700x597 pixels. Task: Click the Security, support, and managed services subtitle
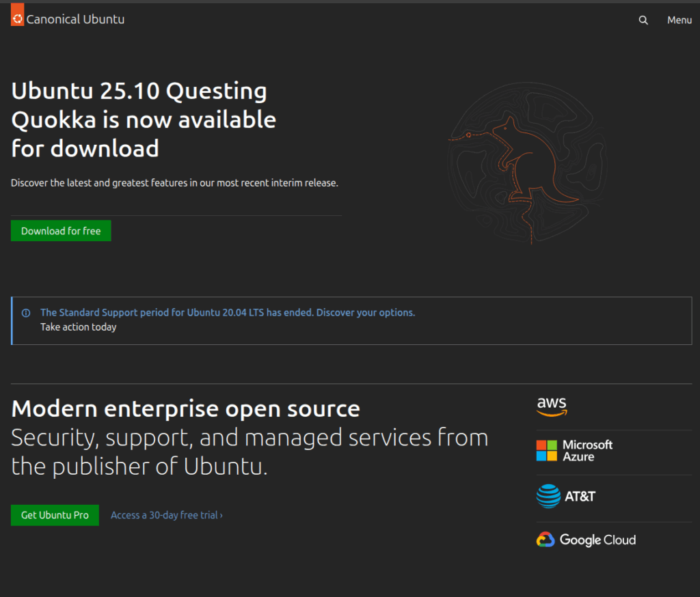coord(250,452)
